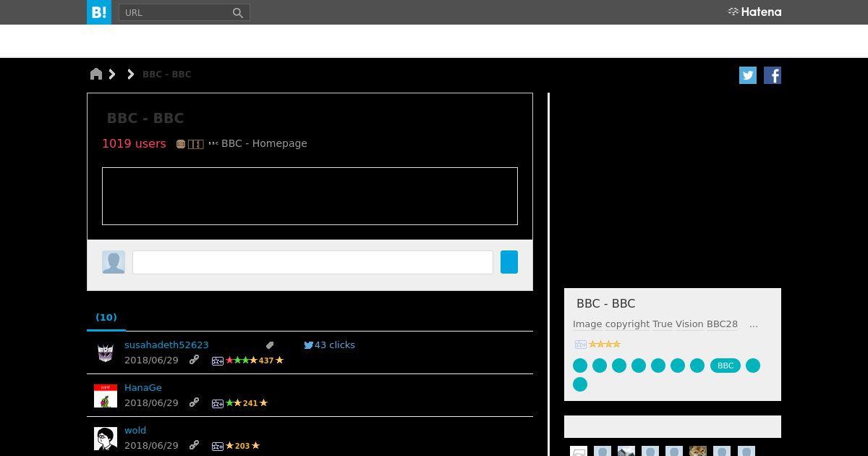This screenshot has width=868, height=456.
Task: Click own profile avatar beside comment box
Action: [x=114, y=262]
